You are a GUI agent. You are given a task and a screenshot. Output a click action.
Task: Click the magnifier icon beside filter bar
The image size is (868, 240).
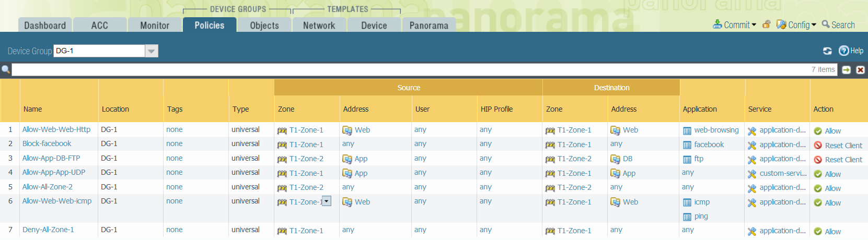pos(6,69)
